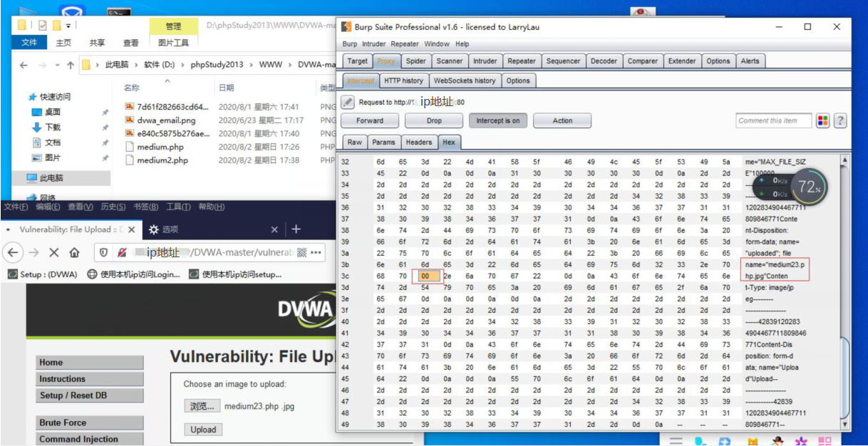Click the DVWA Upload button
Viewport: 868px width, 446px height.
coord(203,430)
